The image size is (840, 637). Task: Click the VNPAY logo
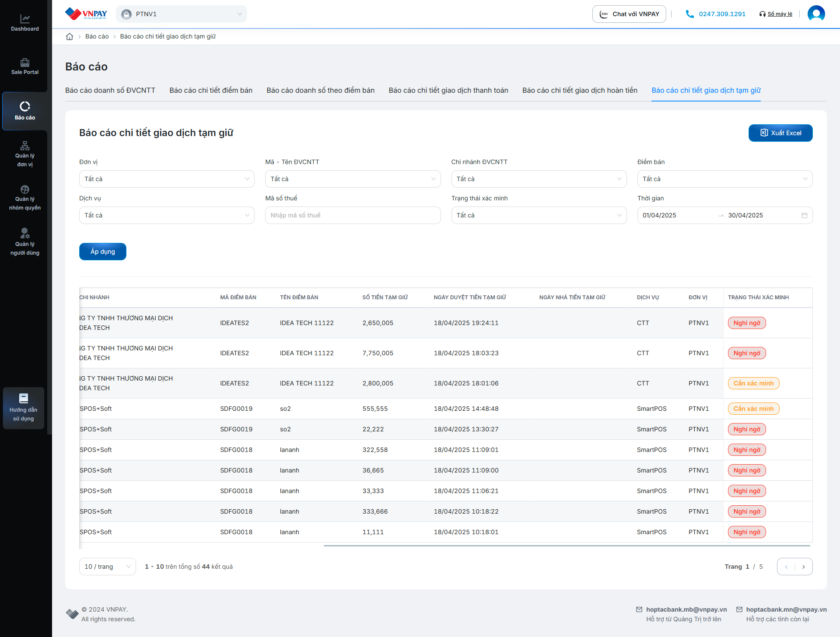pyautogui.click(x=86, y=14)
